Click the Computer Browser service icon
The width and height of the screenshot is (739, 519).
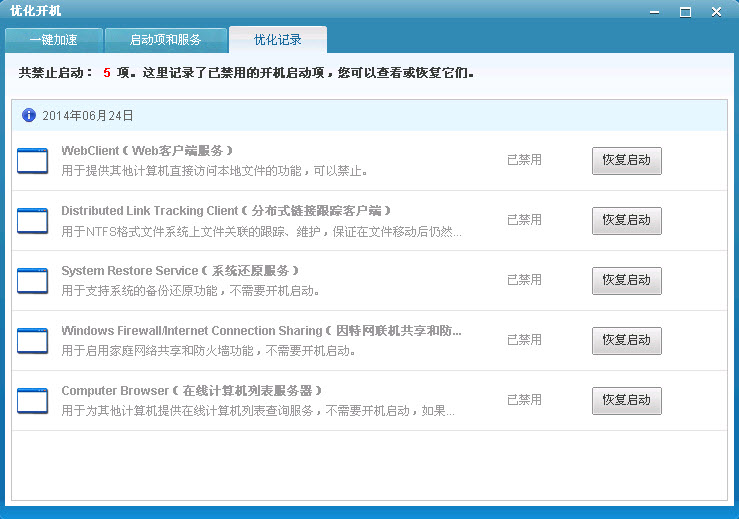coord(32,401)
